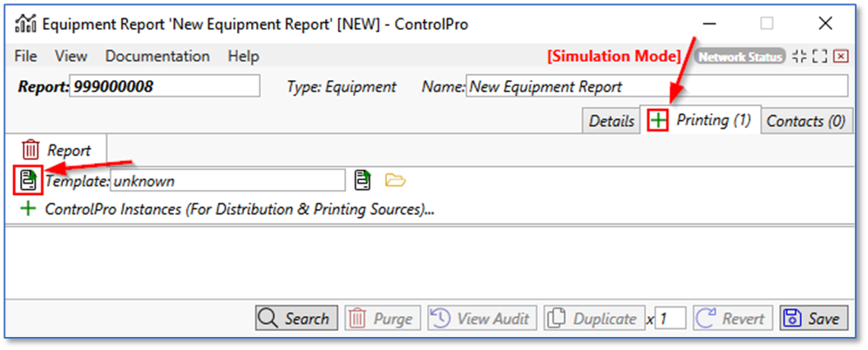This screenshot has height=350, width=868.
Task: Expand ControlPro Instances with green plus
Action: click(29, 209)
